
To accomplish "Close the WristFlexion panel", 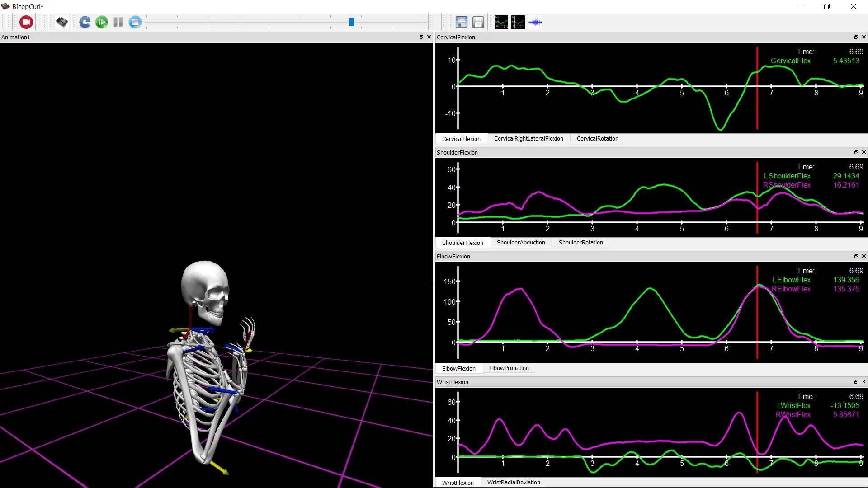I will pos(864,382).
